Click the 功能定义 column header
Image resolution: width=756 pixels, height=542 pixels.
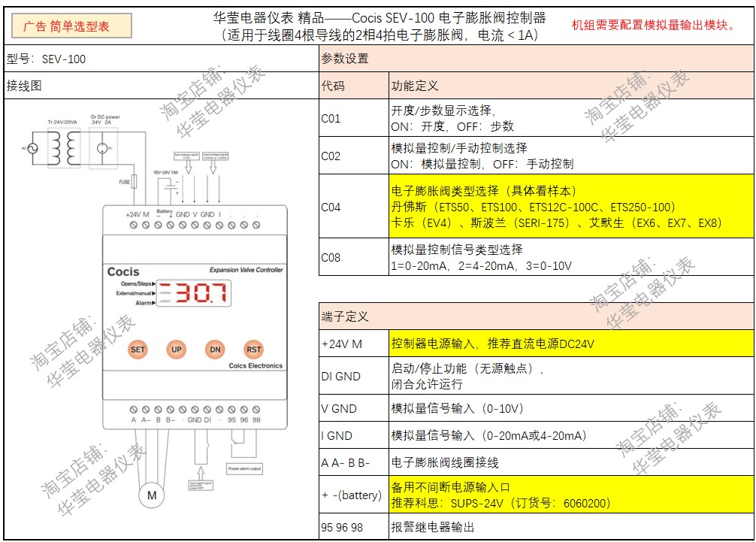click(x=571, y=86)
